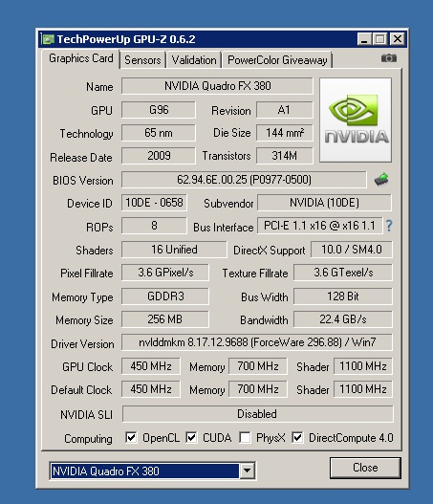Toggle the DirectCompute 4.0 checkbox

click(x=297, y=437)
